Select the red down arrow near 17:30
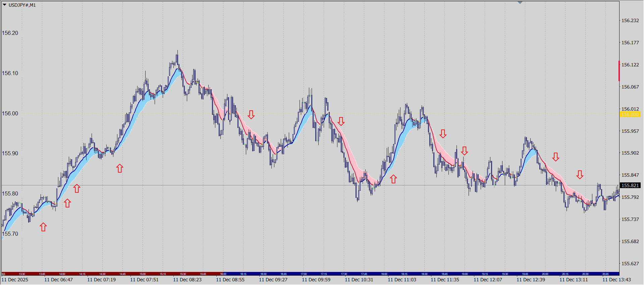 pos(341,121)
